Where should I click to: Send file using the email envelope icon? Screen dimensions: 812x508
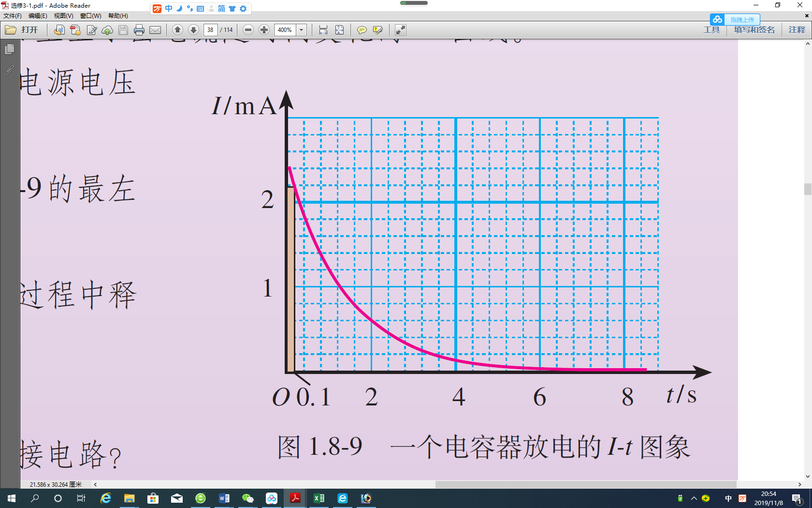(155, 30)
